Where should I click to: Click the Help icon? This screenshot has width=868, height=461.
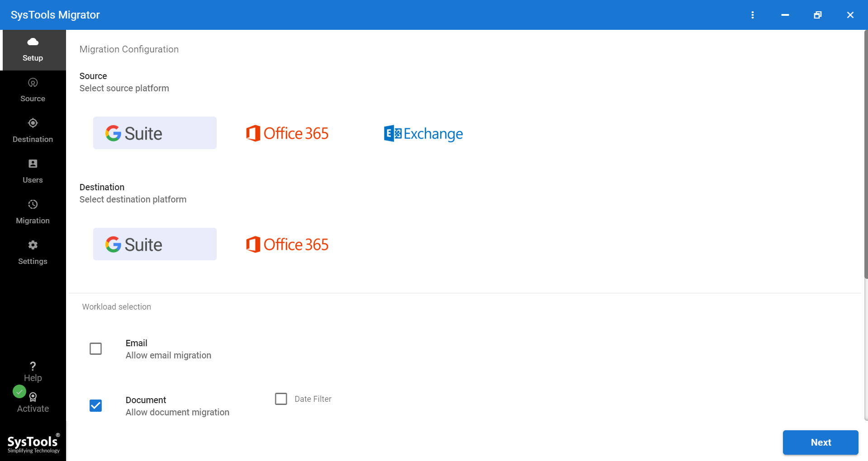(33, 371)
